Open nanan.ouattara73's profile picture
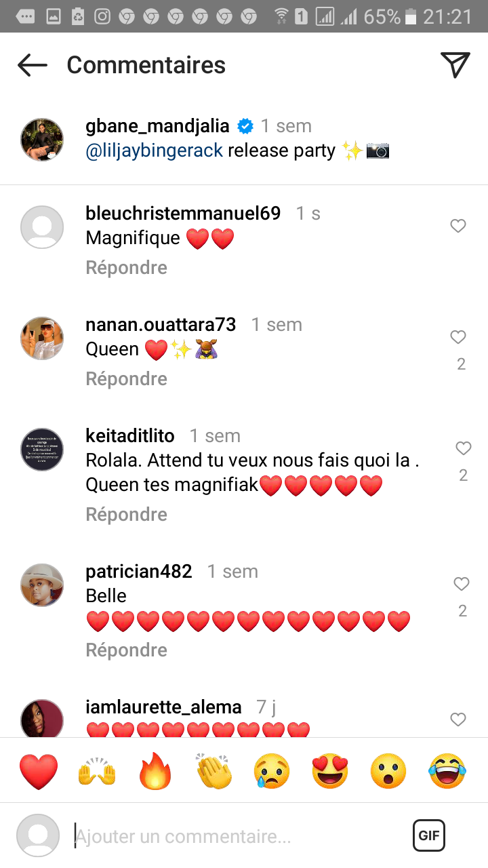Image resolution: width=488 pixels, height=868 pixels. 42,338
